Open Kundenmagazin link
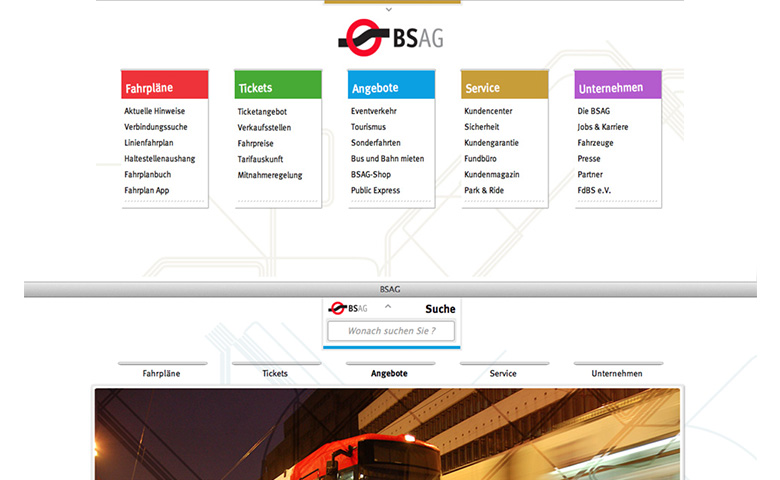This screenshot has width=780, height=480. [491, 175]
